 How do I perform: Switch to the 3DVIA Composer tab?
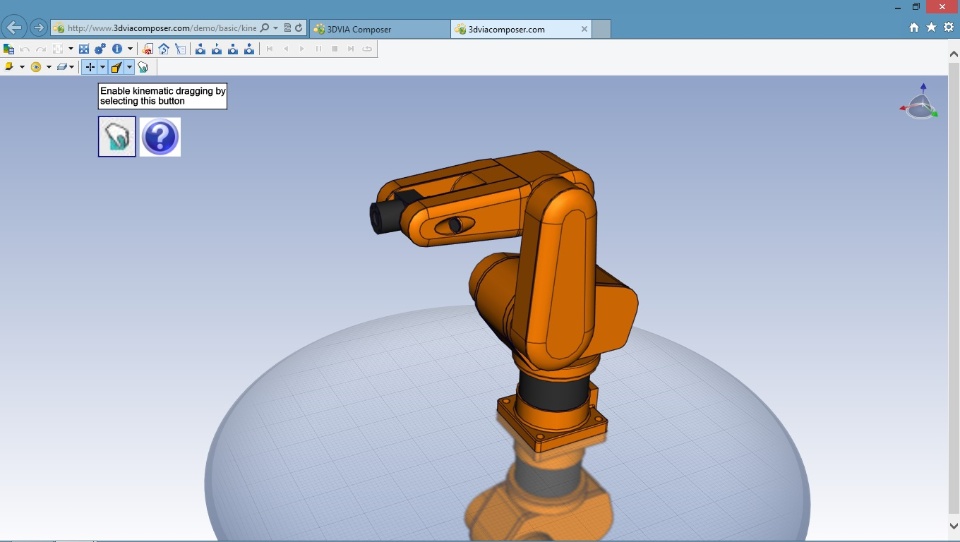380,29
